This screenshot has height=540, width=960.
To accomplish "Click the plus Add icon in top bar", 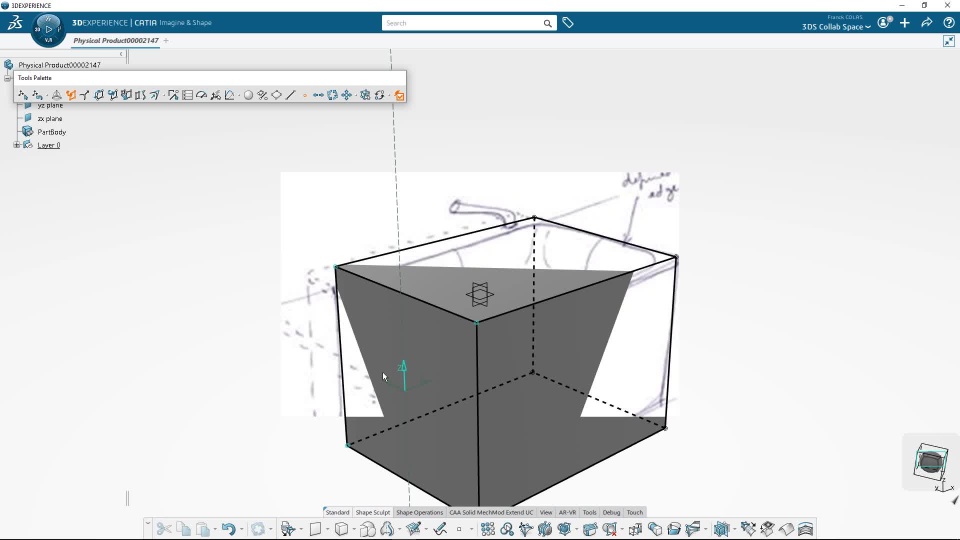I will pos(905,23).
